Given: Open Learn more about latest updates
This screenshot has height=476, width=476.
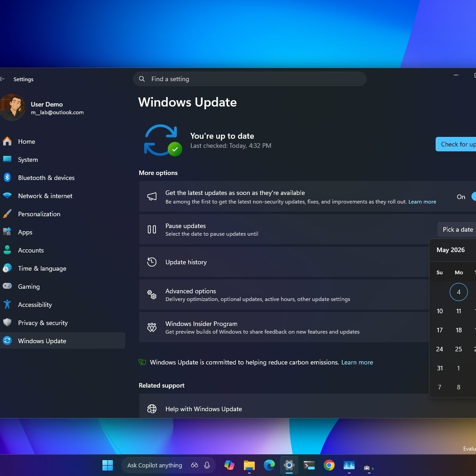Looking at the screenshot, I should tap(422, 202).
